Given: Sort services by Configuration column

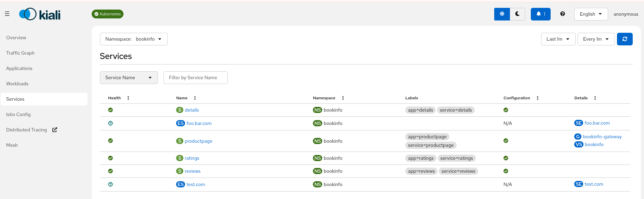Looking at the screenshot, I should [537, 98].
